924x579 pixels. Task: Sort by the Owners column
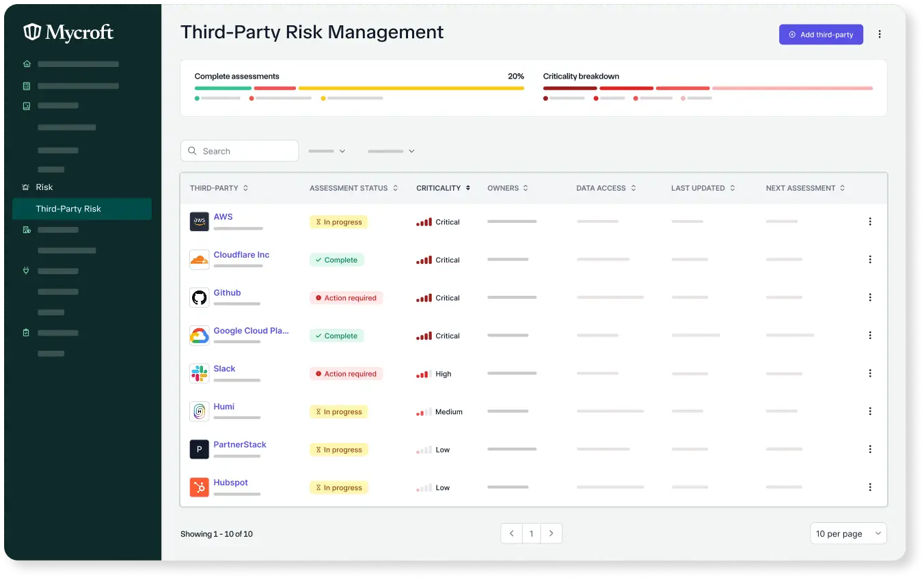[508, 188]
